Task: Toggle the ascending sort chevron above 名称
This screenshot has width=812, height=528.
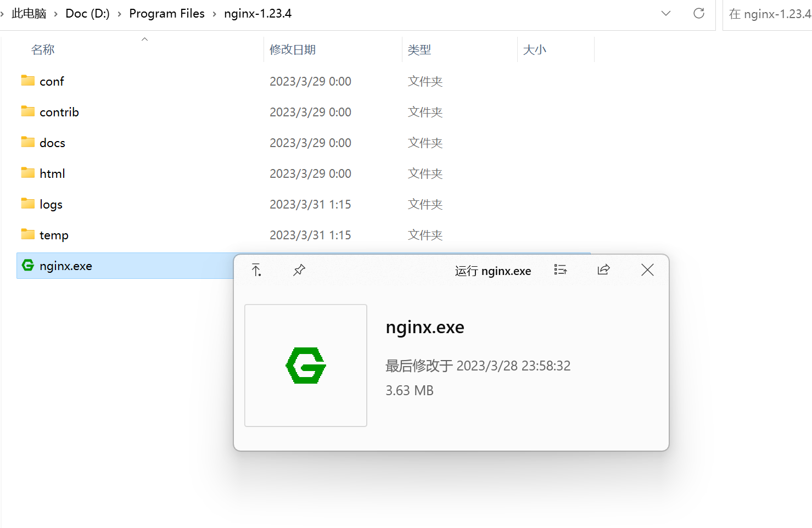Action: tap(144, 38)
